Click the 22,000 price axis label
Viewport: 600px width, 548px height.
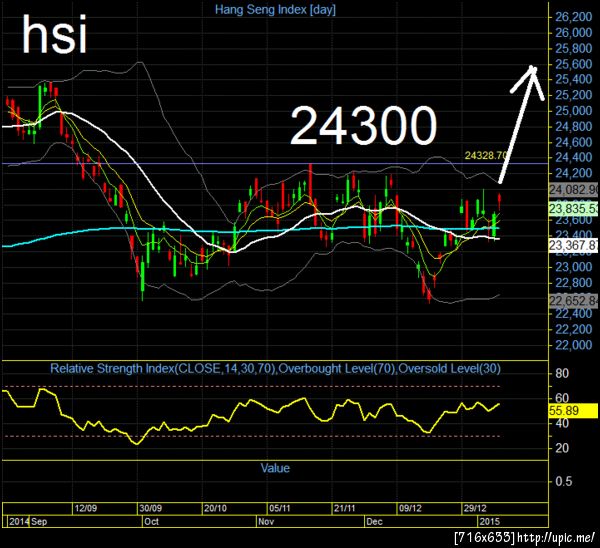[573, 345]
